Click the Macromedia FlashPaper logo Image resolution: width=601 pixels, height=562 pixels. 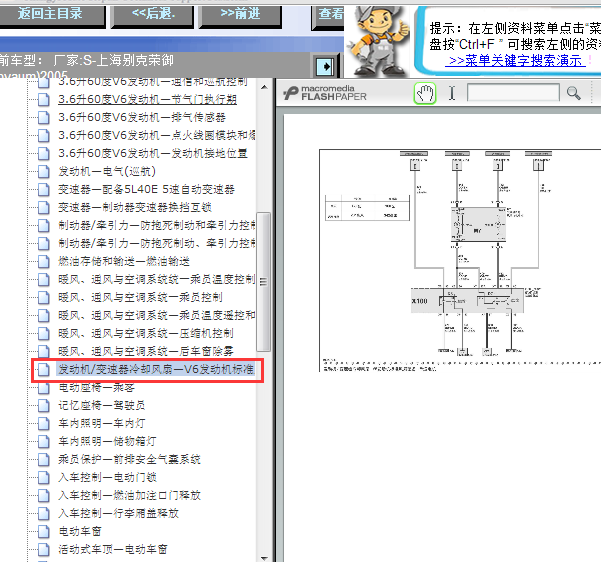(325, 93)
